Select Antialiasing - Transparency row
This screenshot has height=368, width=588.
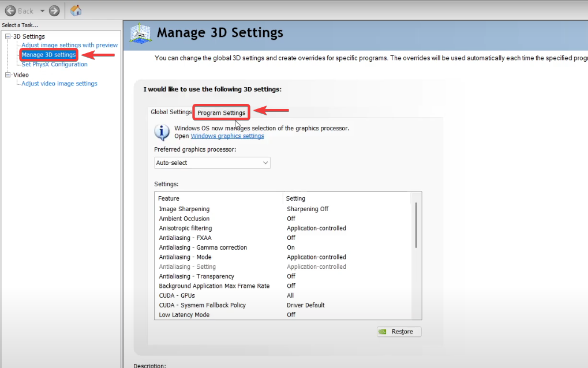pyautogui.click(x=283, y=276)
